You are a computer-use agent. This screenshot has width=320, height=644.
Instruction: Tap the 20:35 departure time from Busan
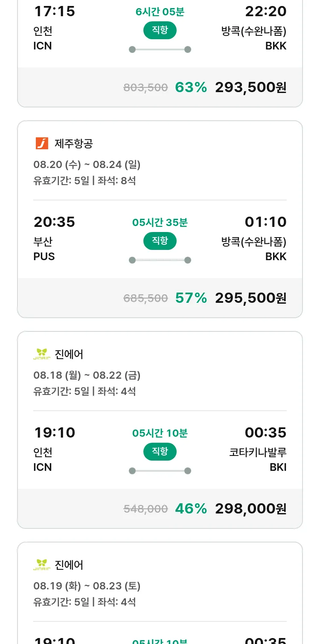[54, 222]
